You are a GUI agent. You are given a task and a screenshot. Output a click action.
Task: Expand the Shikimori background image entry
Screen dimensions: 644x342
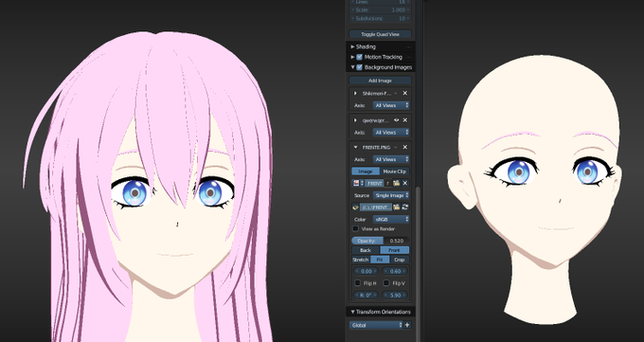tap(355, 94)
